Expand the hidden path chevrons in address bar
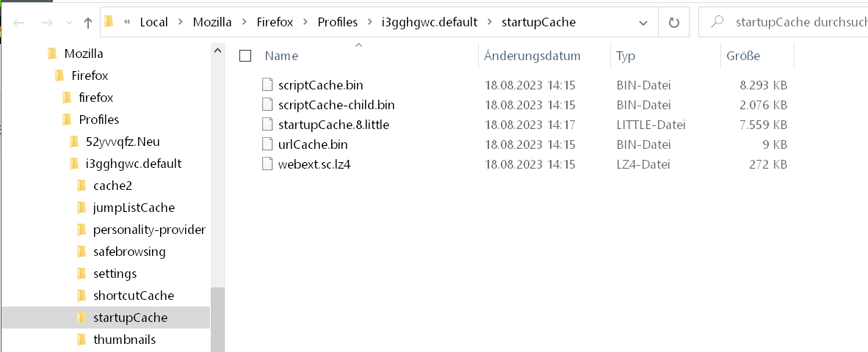 tap(127, 22)
